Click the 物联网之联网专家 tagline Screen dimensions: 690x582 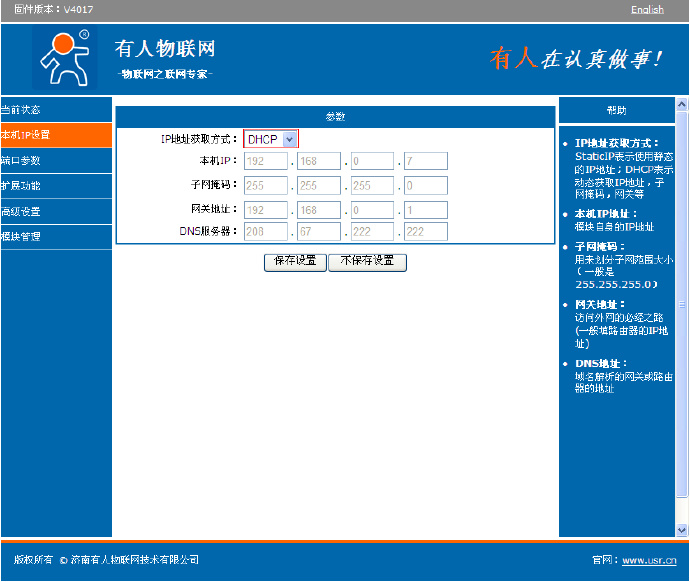(x=165, y=74)
